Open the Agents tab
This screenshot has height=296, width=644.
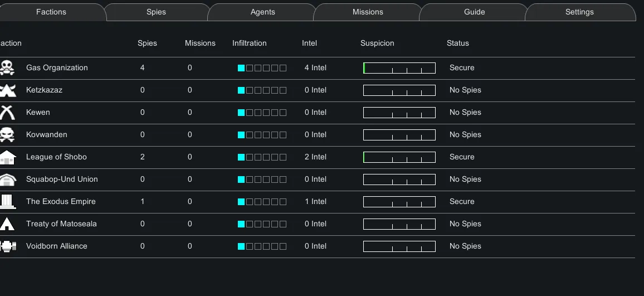pyautogui.click(x=262, y=12)
